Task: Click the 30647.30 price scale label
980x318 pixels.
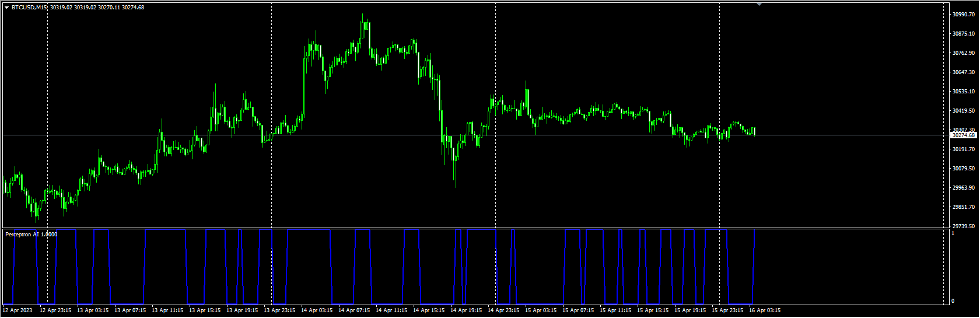Action: [x=964, y=72]
